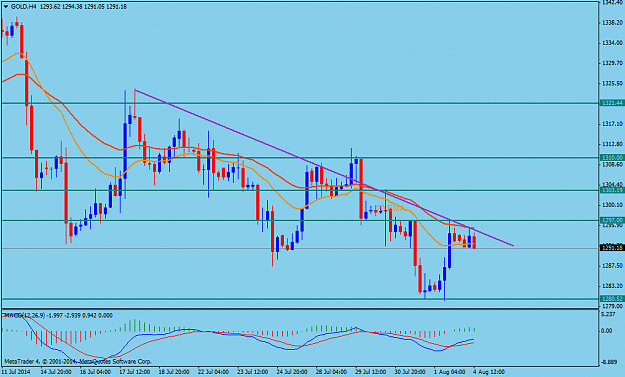Click time axis label 16 Jul 04:00
The image size is (625, 377).
click(x=95, y=372)
